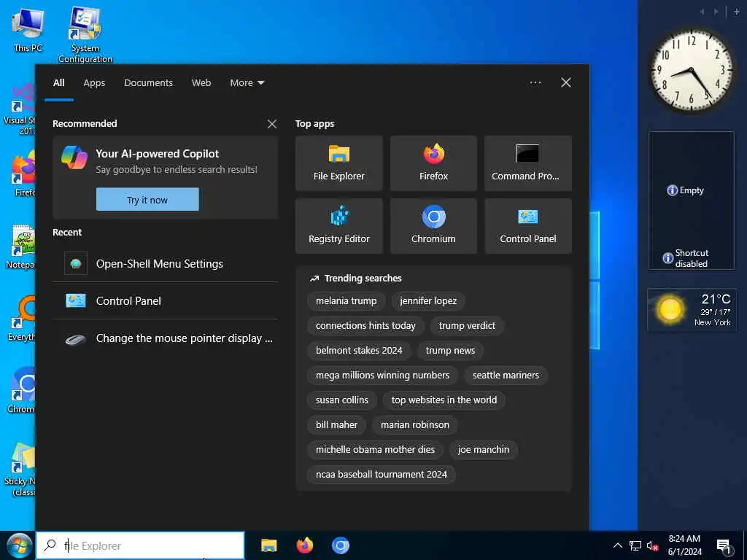This screenshot has height=560, width=747.
Task: Click the Start button orb
Action: [19, 545]
